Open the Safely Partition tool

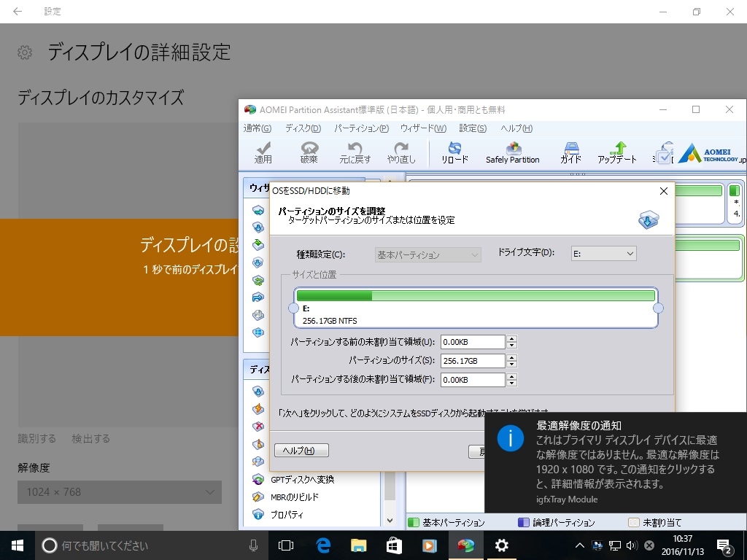(513, 153)
